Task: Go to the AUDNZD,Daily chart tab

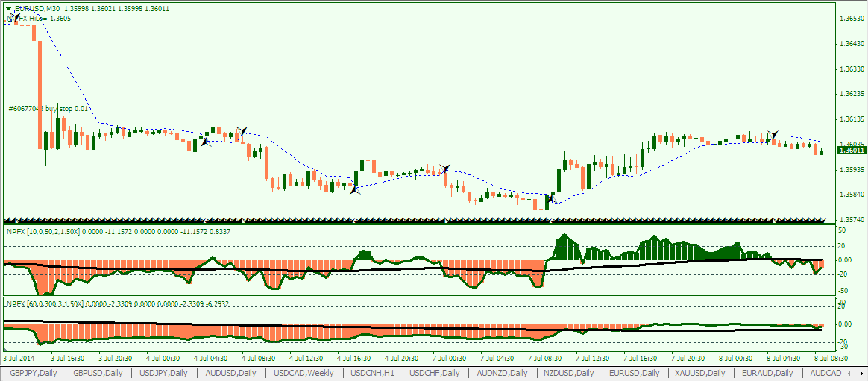Action: (x=502, y=374)
